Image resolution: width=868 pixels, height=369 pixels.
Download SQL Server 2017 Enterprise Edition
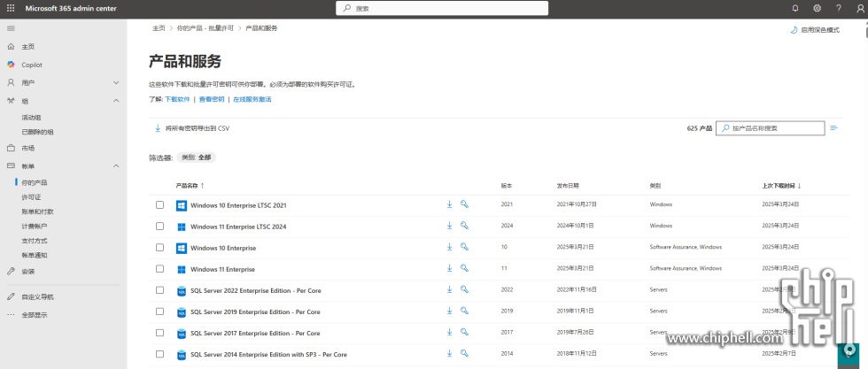450,332
